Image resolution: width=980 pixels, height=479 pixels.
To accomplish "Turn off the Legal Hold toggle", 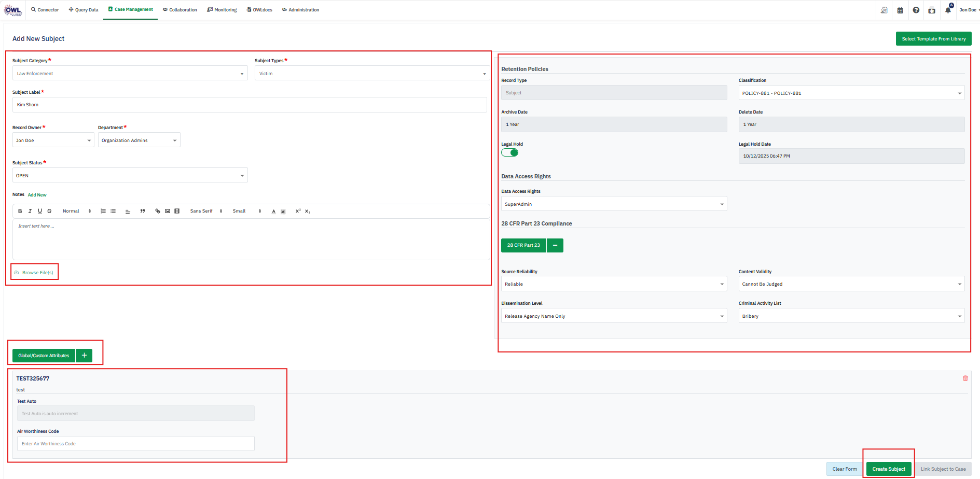I will 510,152.
